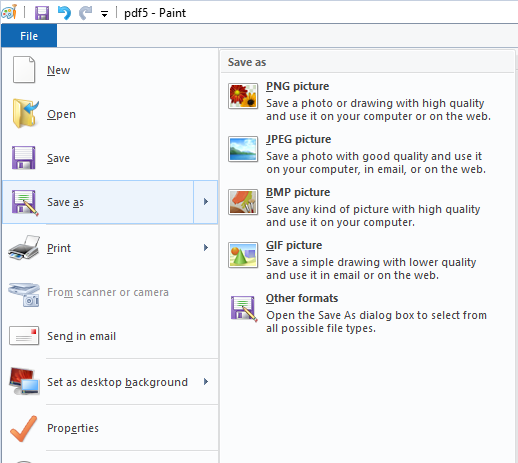Click the BMP description text
The height and width of the screenshot is (463, 518).
[373, 216]
